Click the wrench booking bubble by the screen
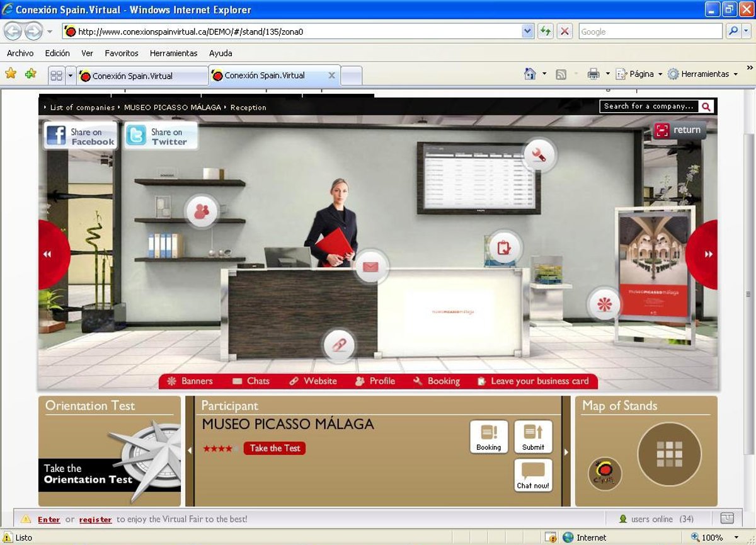This screenshot has width=756, height=545. point(539,155)
